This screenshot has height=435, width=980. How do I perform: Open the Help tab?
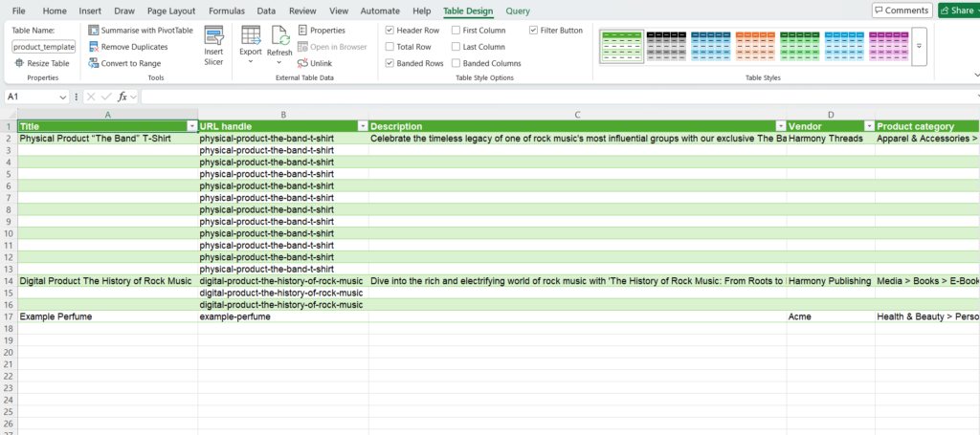pos(422,11)
